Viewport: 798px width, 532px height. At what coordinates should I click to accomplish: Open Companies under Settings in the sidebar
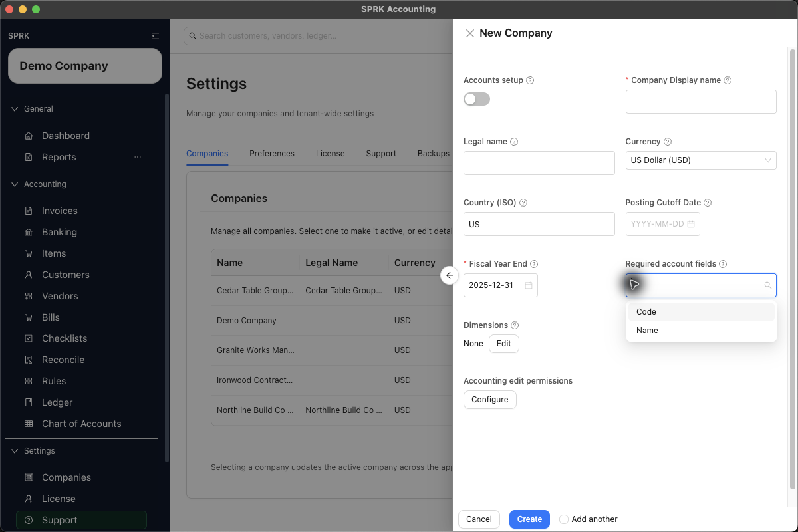pyautogui.click(x=66, y=477)
